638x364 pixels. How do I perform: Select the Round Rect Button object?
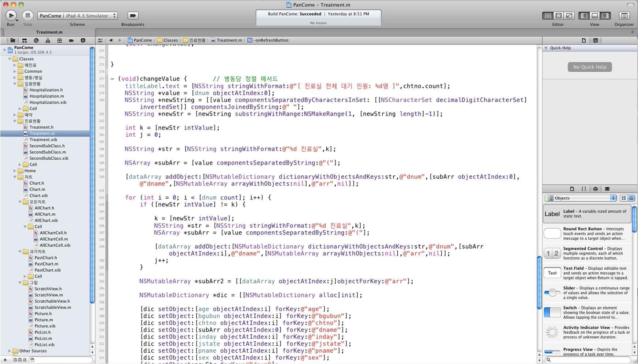587,234
